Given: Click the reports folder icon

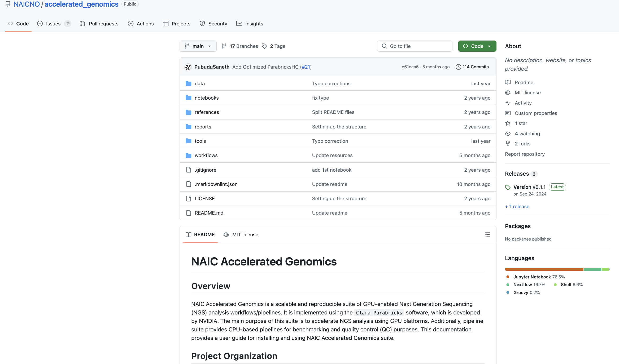Looking at the screenshot, I should 189,127.
